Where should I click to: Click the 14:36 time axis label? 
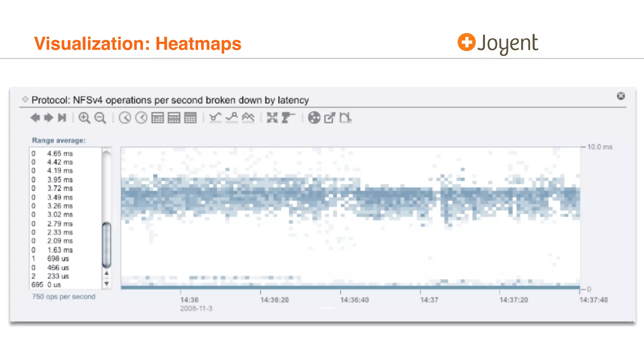(189, 300)
